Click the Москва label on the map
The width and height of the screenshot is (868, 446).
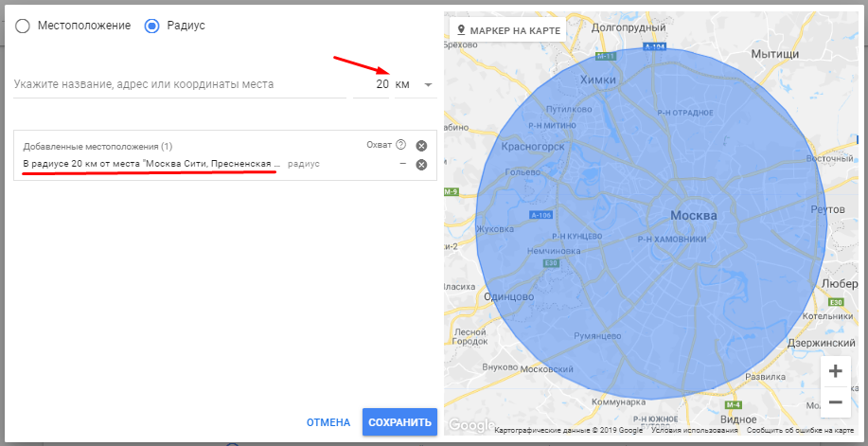[x=694, y=216]
